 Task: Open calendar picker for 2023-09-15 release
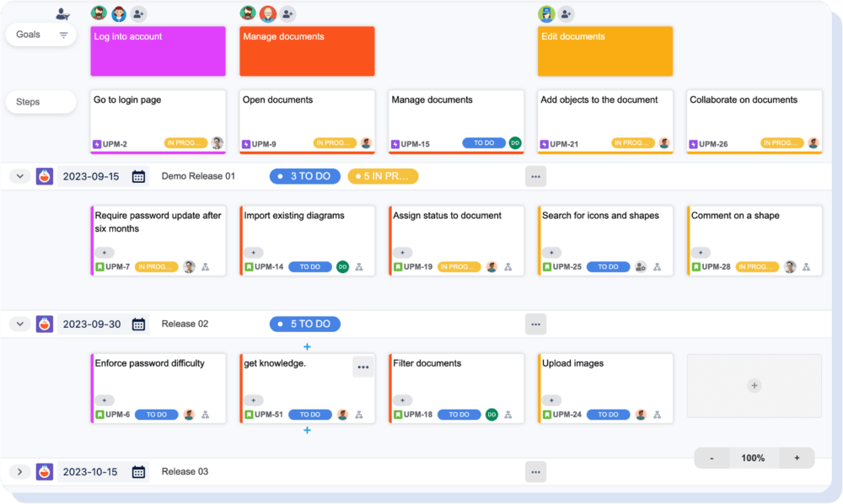pyautogui.click(x=139, y=177)
